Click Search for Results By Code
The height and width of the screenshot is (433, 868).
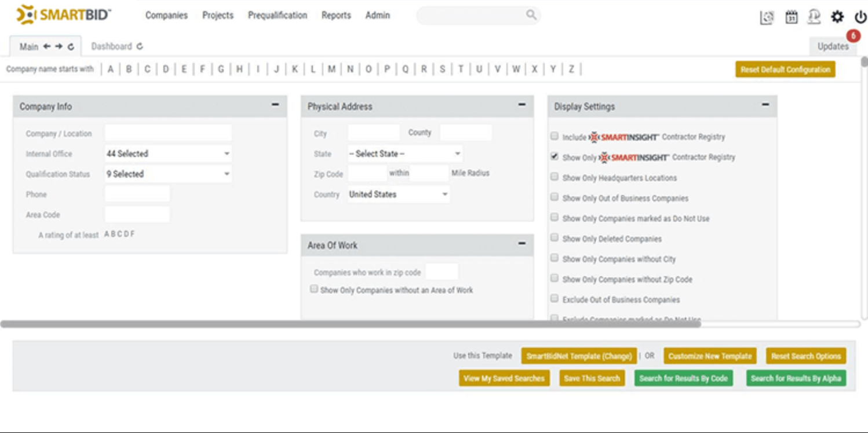(684, 378)
